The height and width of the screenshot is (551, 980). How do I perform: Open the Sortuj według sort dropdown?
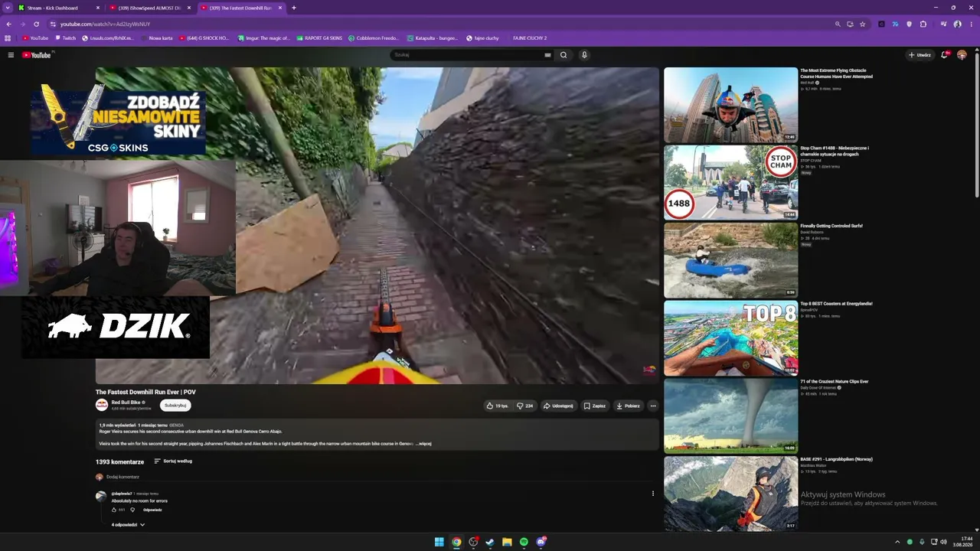point(173,461)
